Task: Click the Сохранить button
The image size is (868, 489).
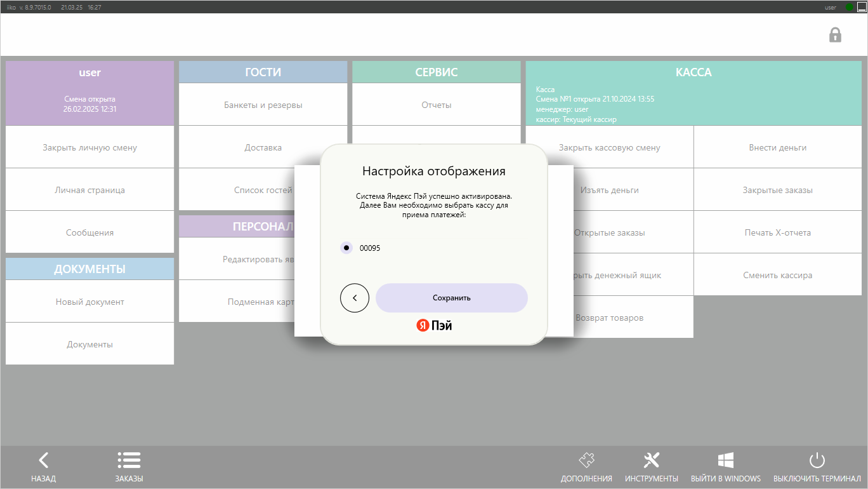Action: coord(451,298)
